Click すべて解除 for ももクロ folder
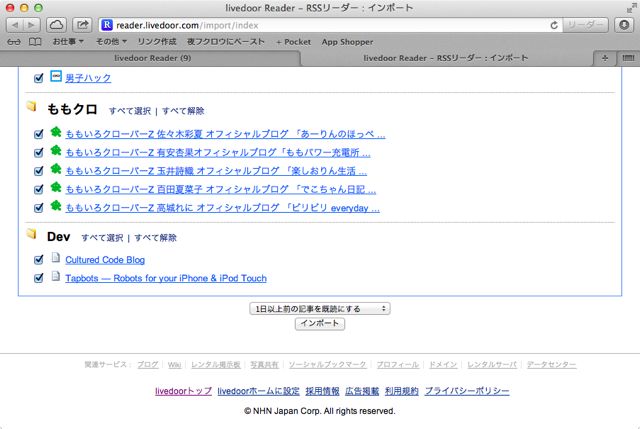This screenshot has height=429, width=640. click(x=183, y=111)
